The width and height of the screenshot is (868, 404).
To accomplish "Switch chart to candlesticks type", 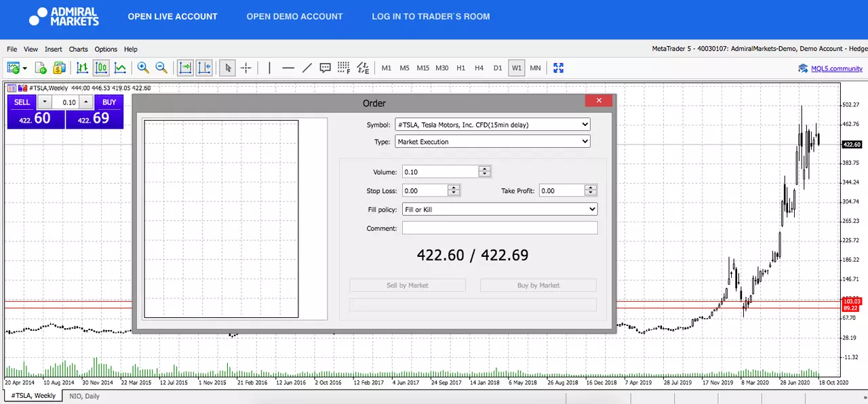I will tap(101, 68).
